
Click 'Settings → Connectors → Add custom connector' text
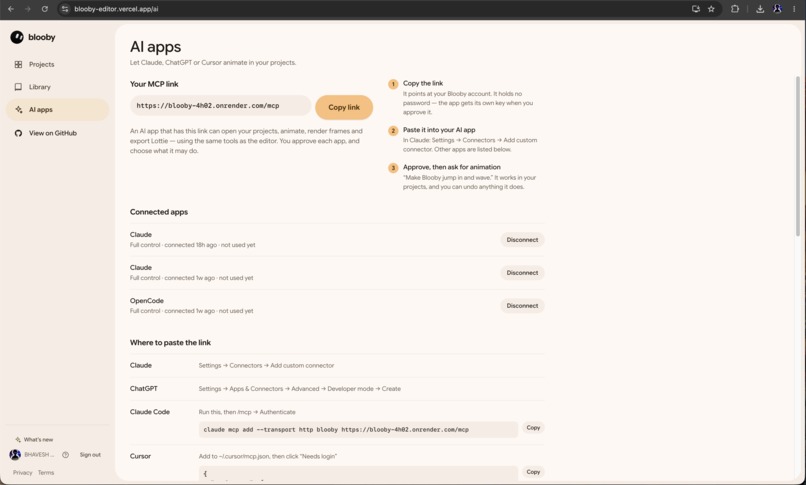point(266,366)
